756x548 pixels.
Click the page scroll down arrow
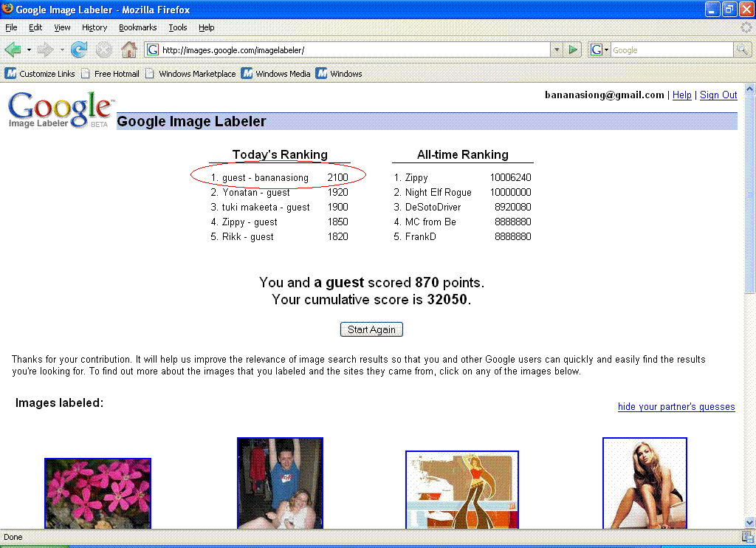(750, 522)
